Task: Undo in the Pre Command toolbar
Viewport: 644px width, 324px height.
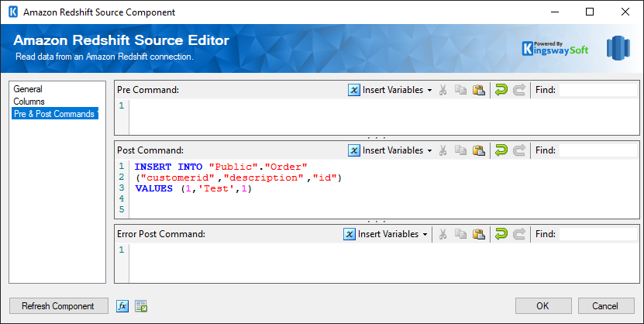Action: pos(501,90)
